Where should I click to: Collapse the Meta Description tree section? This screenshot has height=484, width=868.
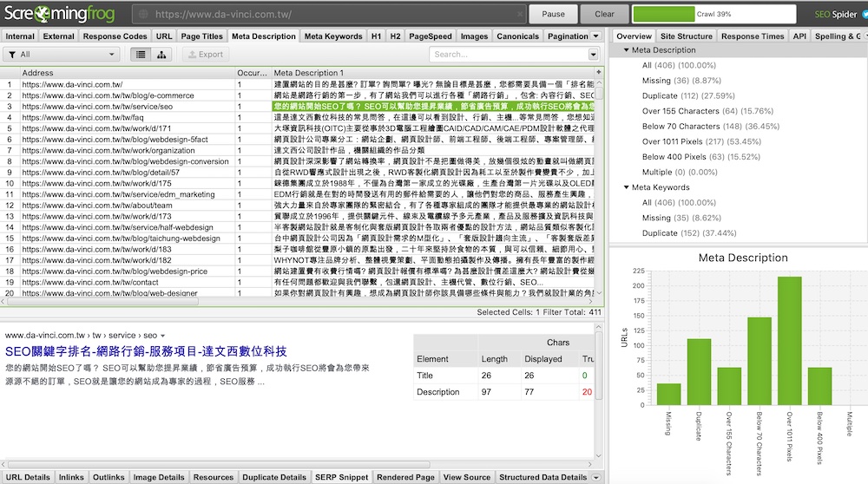626,49
